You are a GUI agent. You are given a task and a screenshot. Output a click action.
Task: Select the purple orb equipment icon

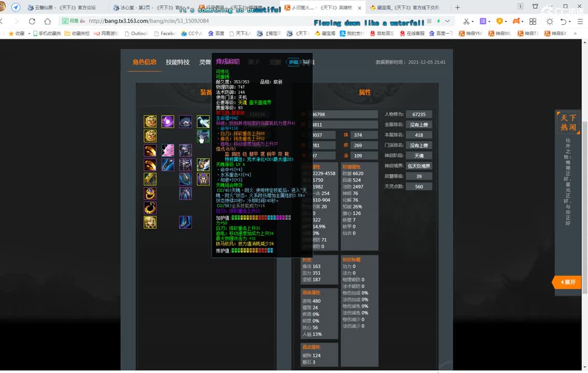coord(168,122)
